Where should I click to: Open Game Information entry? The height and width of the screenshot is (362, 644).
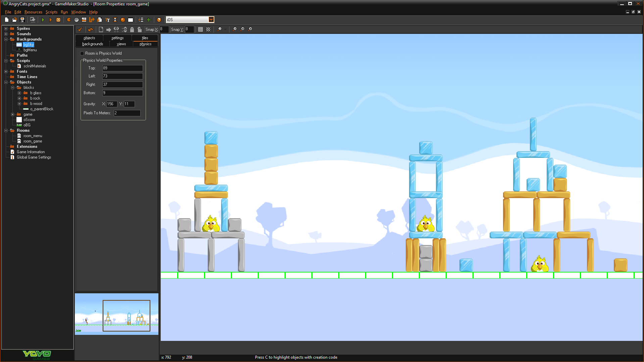pos(31,152)
